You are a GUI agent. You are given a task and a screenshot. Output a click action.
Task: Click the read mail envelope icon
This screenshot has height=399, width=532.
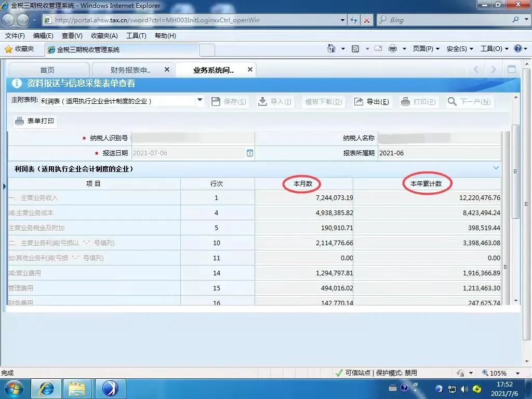click(378, 49)
